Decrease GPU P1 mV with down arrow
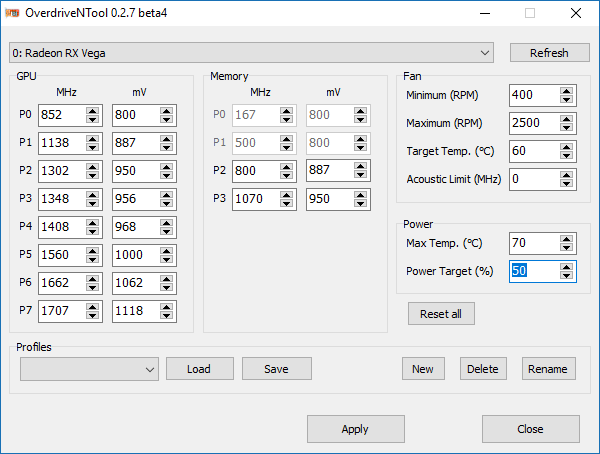 (166, 147)
